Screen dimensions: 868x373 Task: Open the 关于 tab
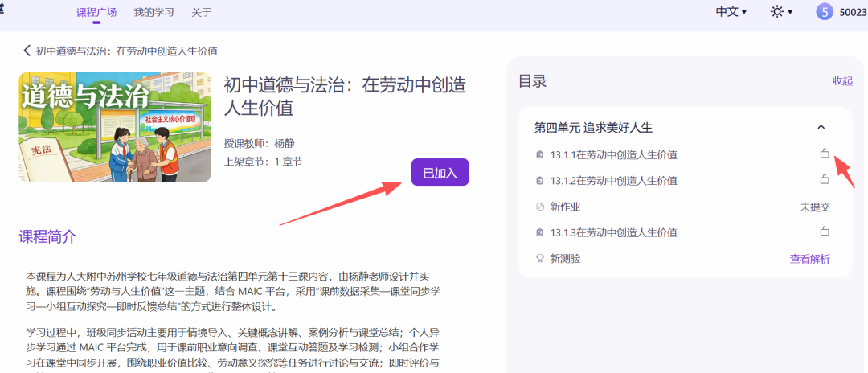[x=202, y=12]
